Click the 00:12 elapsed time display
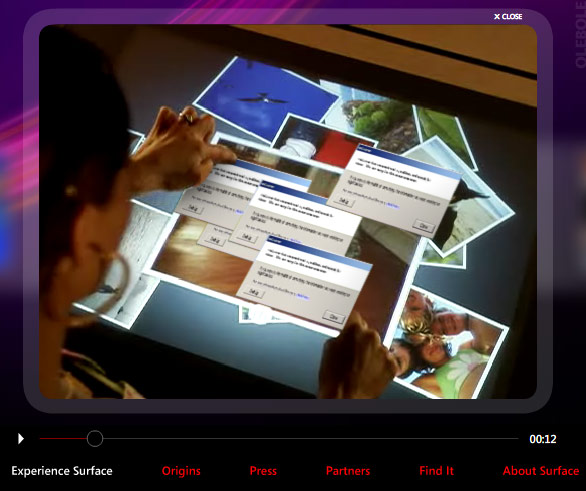Viewport: 586px width, 491px height. (x=543, y=439)
